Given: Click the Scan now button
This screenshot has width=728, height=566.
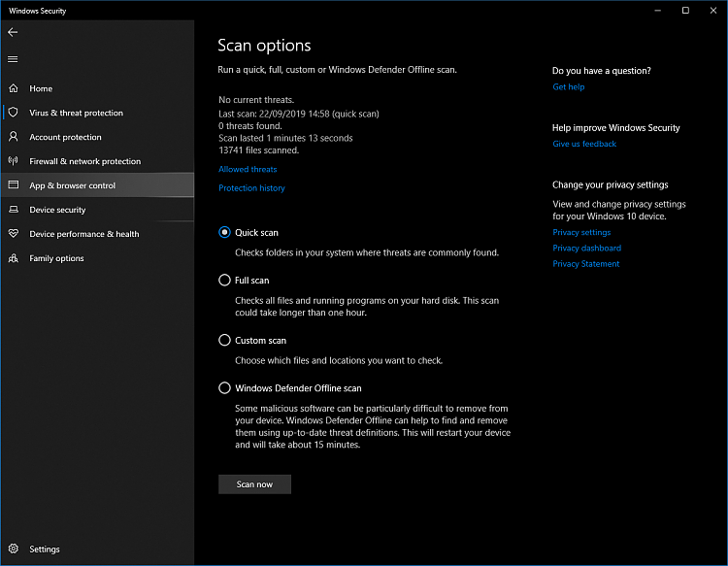Looking at the screenshot, I should pos(255,484).
